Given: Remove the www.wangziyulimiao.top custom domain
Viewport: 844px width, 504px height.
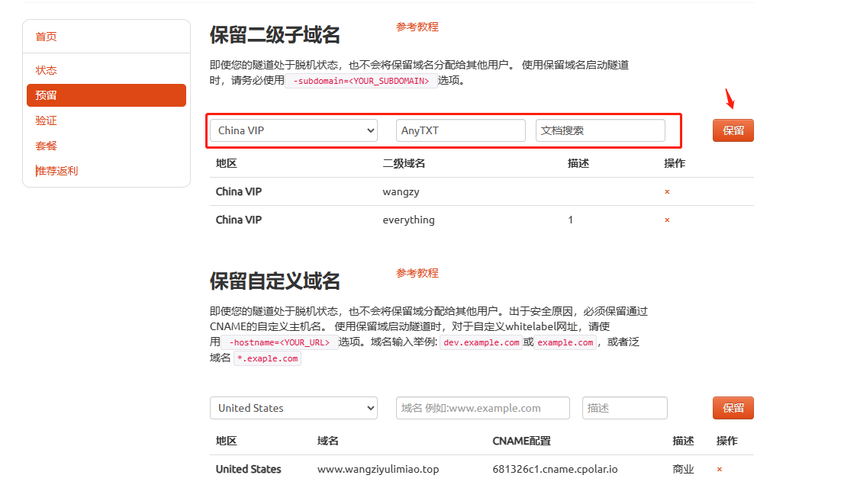Looking at the screenshot, I should 719,470.
